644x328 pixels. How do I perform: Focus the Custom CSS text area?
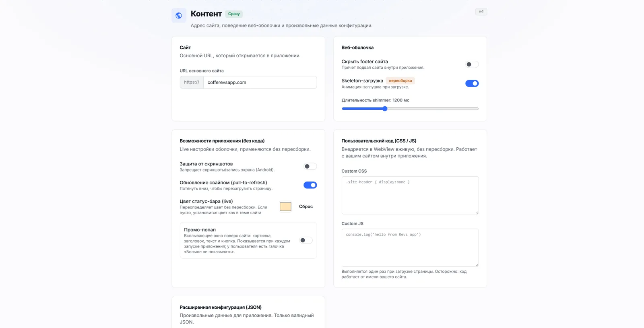click(x=410, y=195)
